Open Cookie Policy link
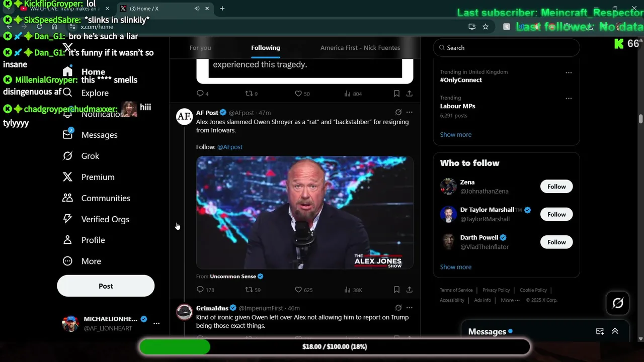The height and width of the screenshot is (362, 644). [533, 290]
